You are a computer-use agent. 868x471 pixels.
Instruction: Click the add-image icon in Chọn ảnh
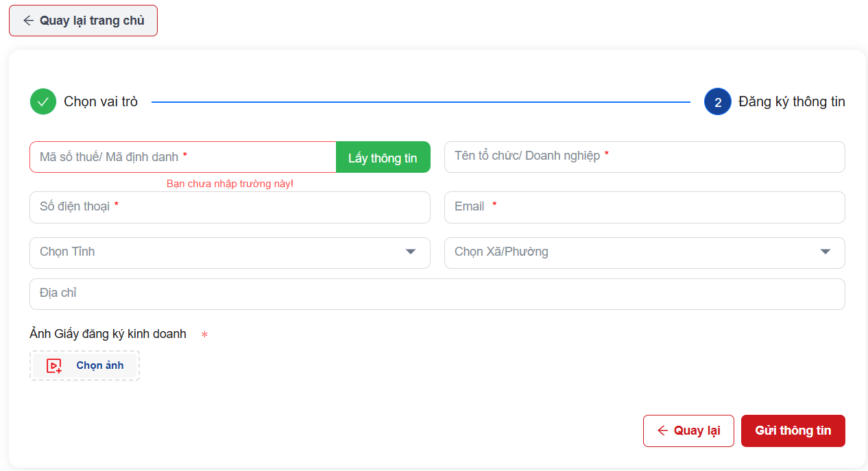pyautogui.click(x=54, y=366)
